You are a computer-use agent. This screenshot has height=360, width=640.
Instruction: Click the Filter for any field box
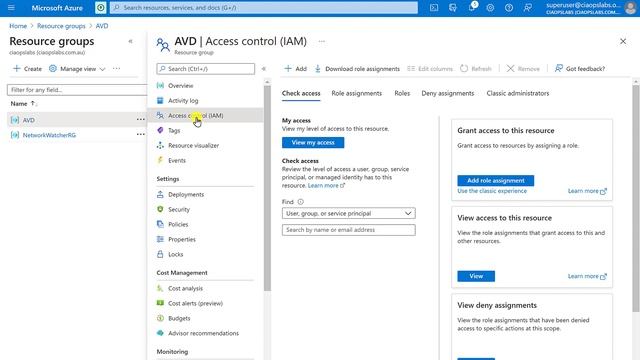pyautogui.click(x=77, y=90)
